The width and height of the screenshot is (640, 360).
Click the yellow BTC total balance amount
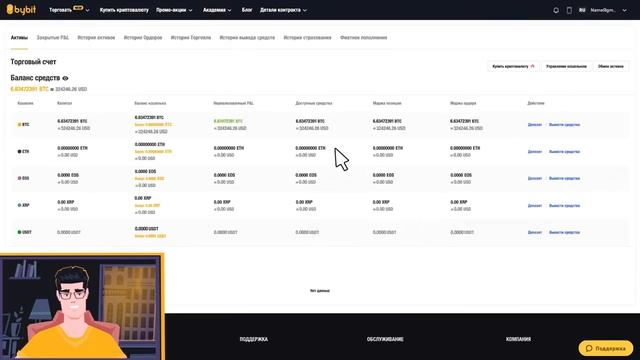tap(29, 89)
